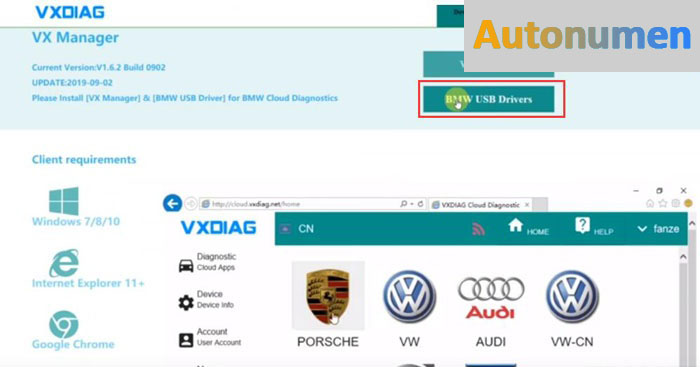Click the browser home icon in toolbar
Viewport: 700px width, 367px height.
[650, 204]
